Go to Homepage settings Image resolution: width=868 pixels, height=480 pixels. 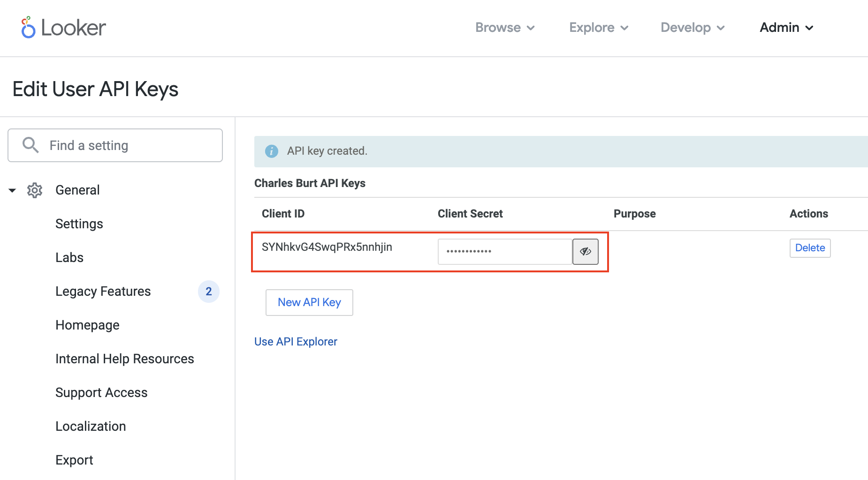(x=87, y=325)
